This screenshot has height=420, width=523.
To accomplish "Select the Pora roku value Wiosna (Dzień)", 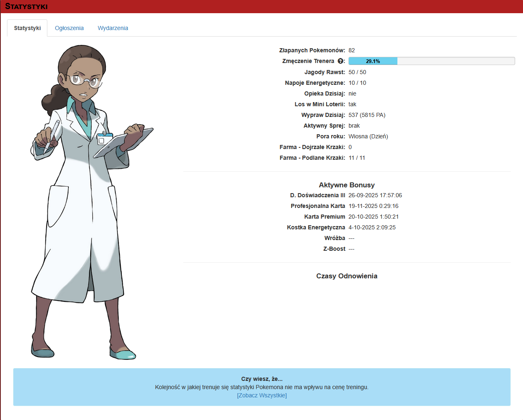I will pyautogui.click(x=368, y=136).
